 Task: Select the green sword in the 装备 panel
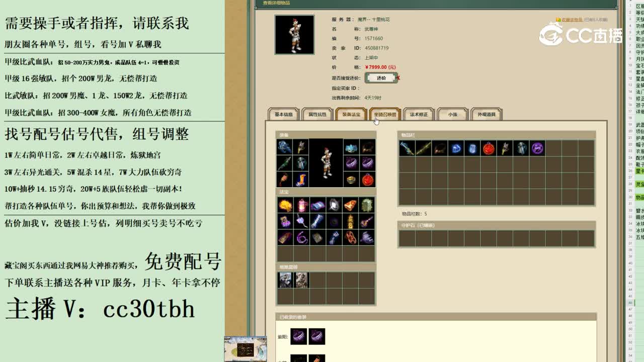pos(285,163)
